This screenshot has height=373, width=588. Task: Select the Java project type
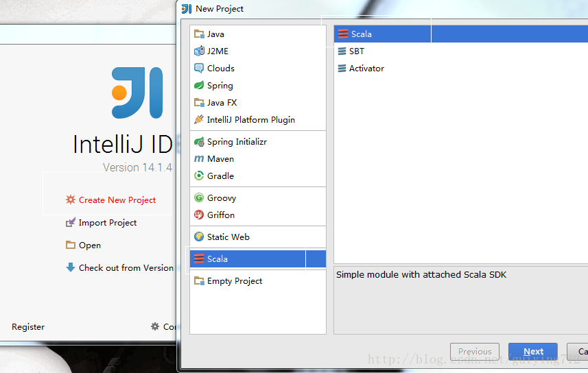(257, 34)
